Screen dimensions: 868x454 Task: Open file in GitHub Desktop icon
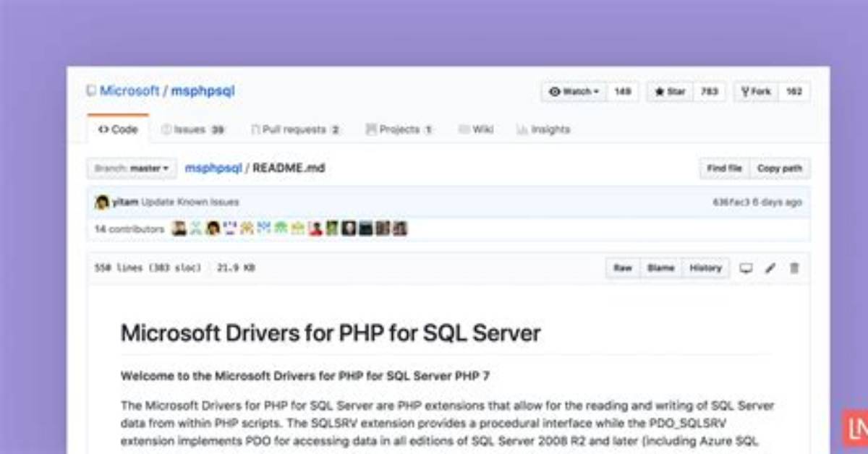coord(746,268)
